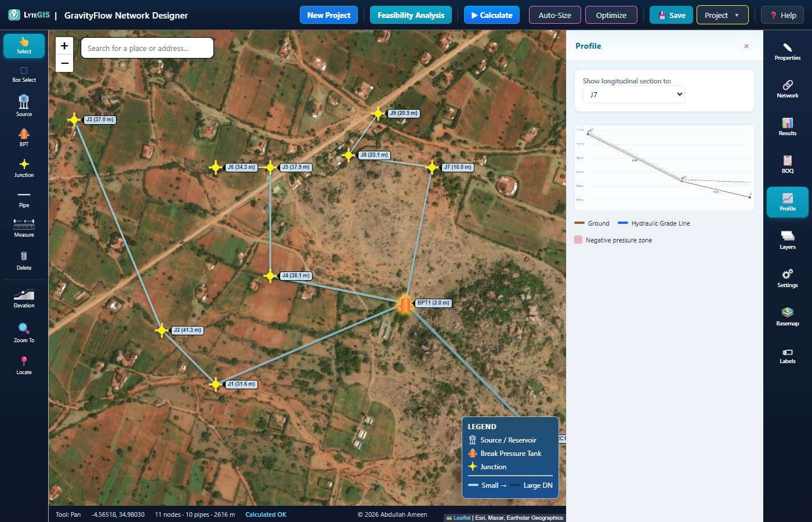Image resolution: width=812 pixels, height=522 pixels.
Task: Focus the place search field
Action: pyautogui.click(x=147, y=48)
